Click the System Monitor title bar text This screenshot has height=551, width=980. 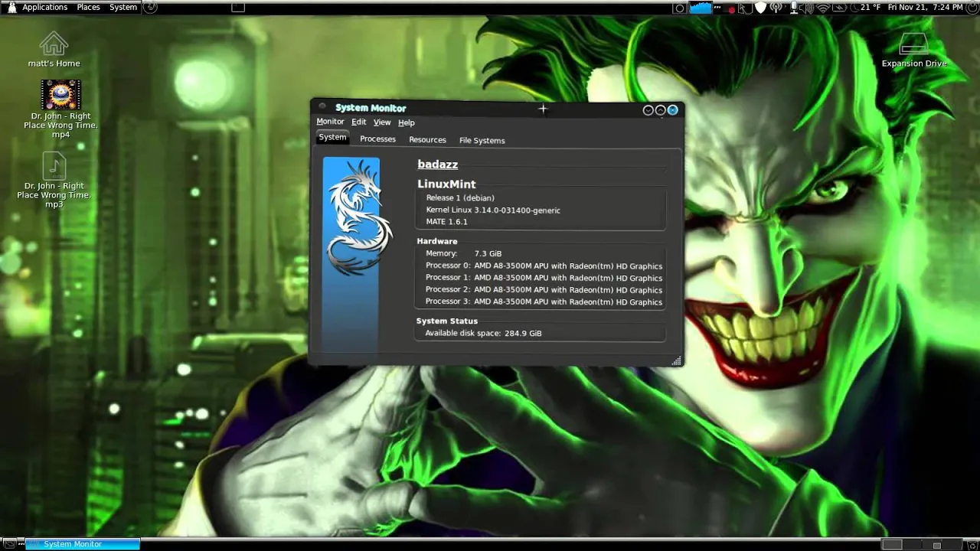click(371, 108)
